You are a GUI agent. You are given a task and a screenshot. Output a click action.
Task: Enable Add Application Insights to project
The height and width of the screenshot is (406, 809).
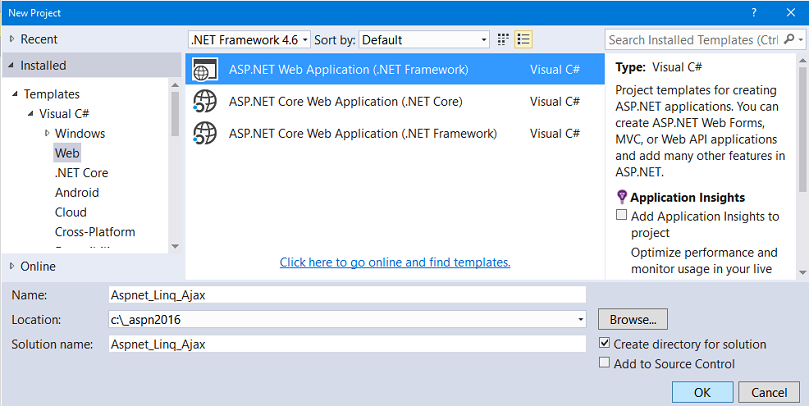coord(622,215)
